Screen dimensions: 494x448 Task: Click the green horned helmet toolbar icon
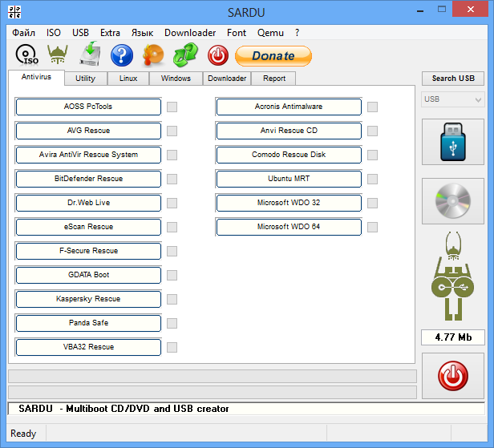(x=58, y=54)
